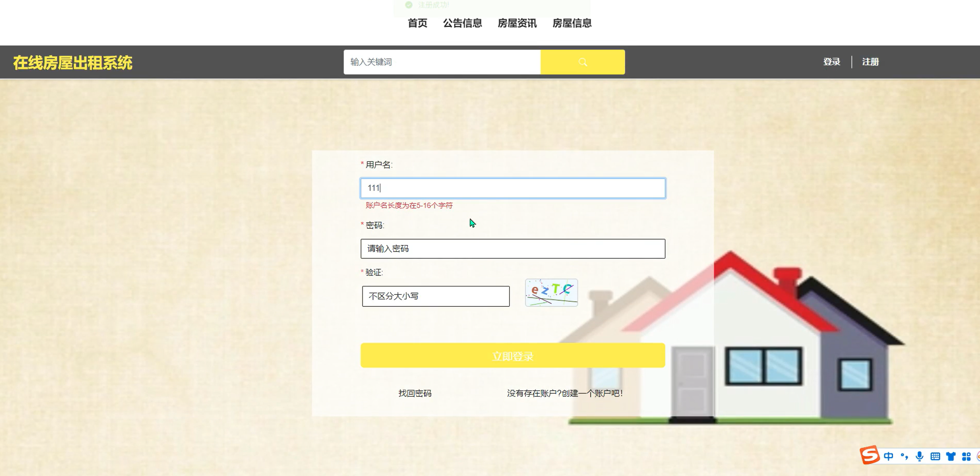This screenshot has width=980, height=476.
Task: Click the create account link
Action: [x=565, y=393]
